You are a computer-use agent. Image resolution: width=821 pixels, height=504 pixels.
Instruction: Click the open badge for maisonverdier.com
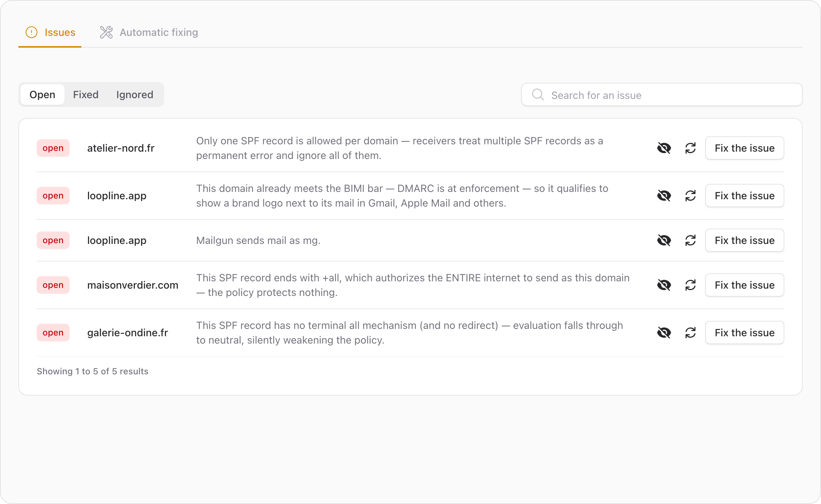53,285
